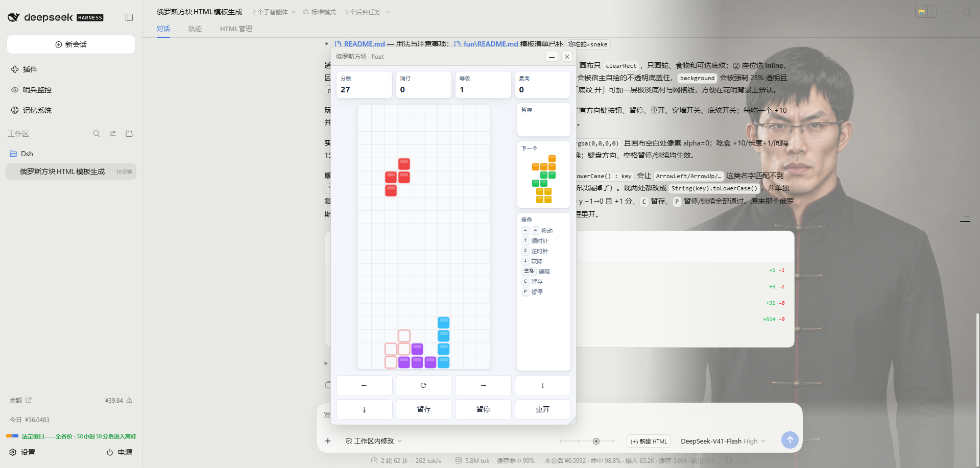Click the +31 -0 diff line
Image resolution: width=980 pixels, height=468 pixels.
coord(775,303)
